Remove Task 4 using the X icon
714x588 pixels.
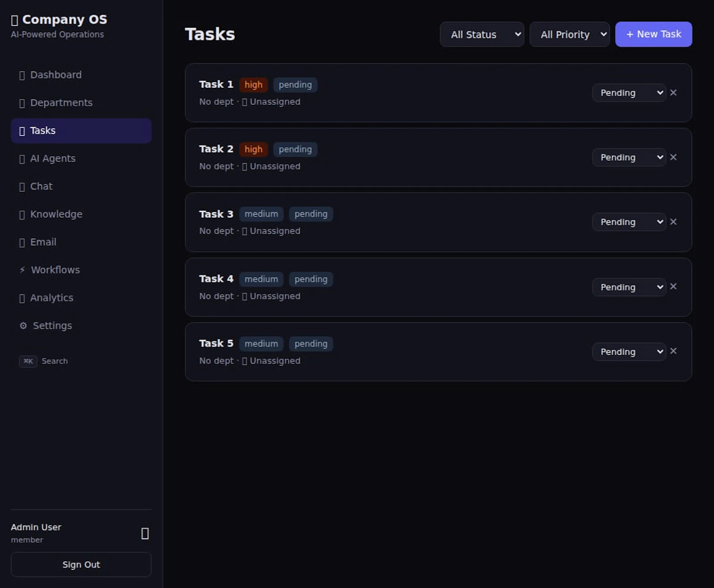point(673,286)
